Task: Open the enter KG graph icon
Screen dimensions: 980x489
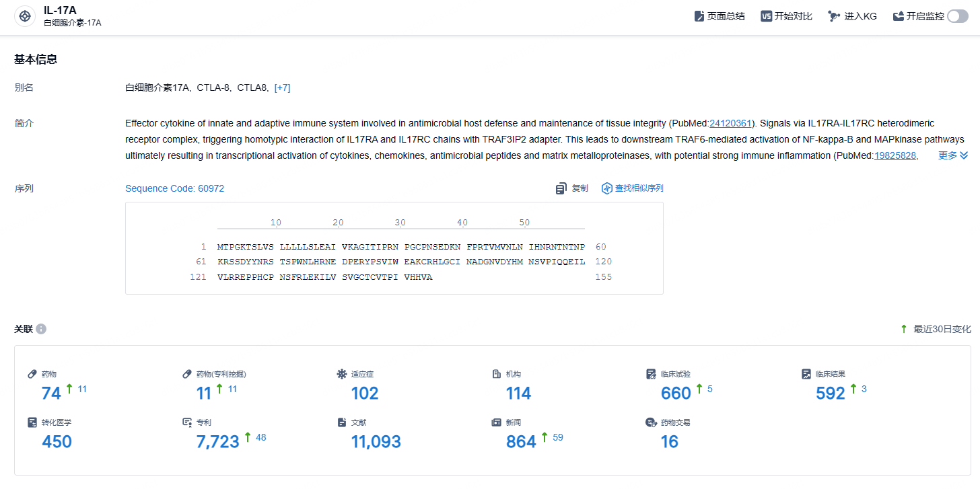Action: [835, 16]
